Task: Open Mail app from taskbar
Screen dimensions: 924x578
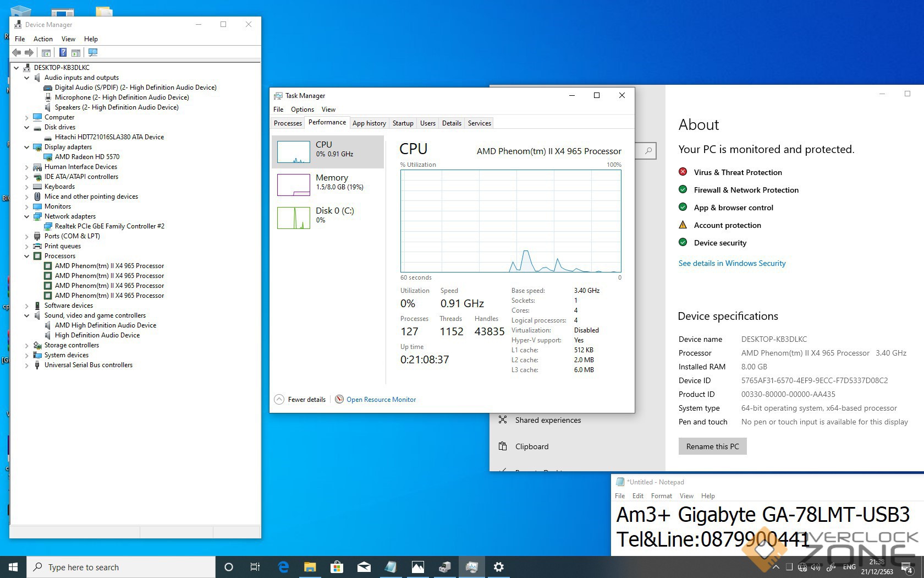Action: coord(364,567)
